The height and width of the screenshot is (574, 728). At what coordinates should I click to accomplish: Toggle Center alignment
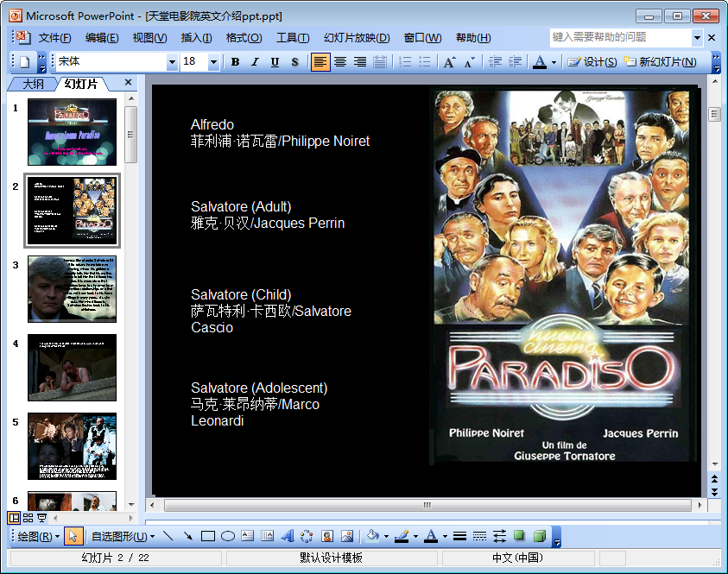(x=340, y=61)
